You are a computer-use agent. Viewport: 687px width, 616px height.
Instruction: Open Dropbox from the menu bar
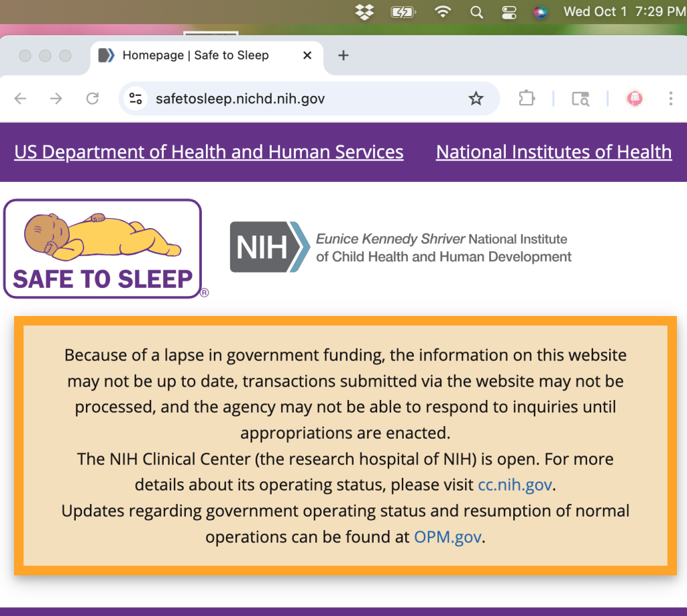tap(364, 11)
